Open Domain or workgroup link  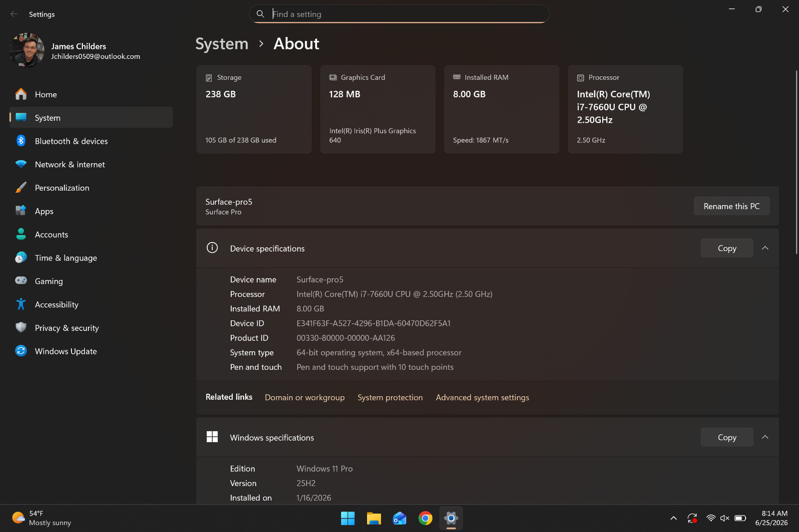[x=305, y=398]
